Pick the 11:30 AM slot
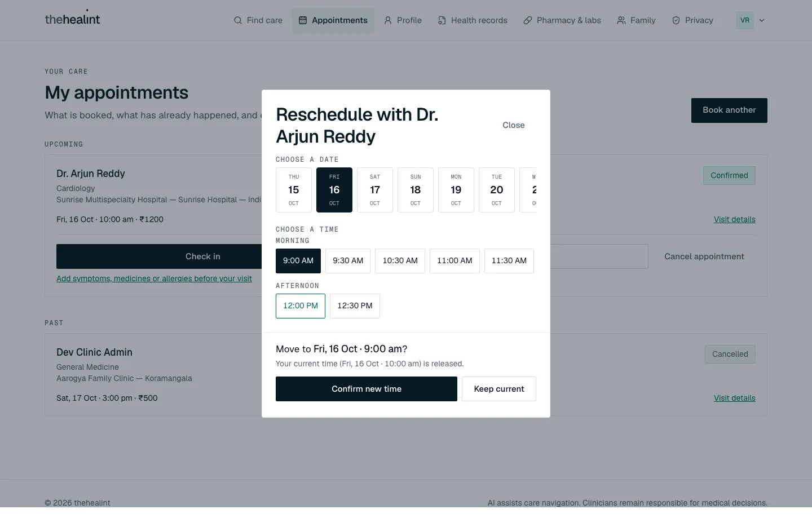The height and width of the screenshot is (527, 812). (x=509, y=261)
